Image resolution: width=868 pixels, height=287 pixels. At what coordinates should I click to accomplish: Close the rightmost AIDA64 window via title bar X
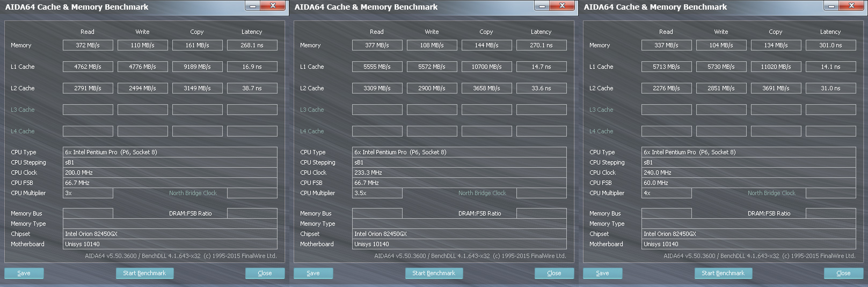852,6
